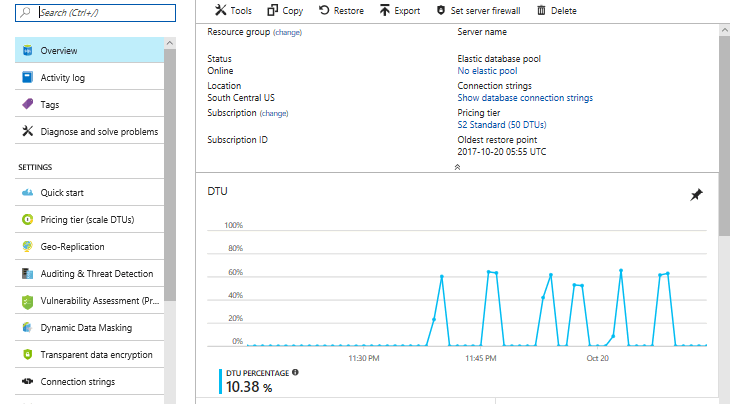The height and width of the screenshot is (404, 730).
Task: Click the Export upload arrow icon
Action: pos(385,10)
